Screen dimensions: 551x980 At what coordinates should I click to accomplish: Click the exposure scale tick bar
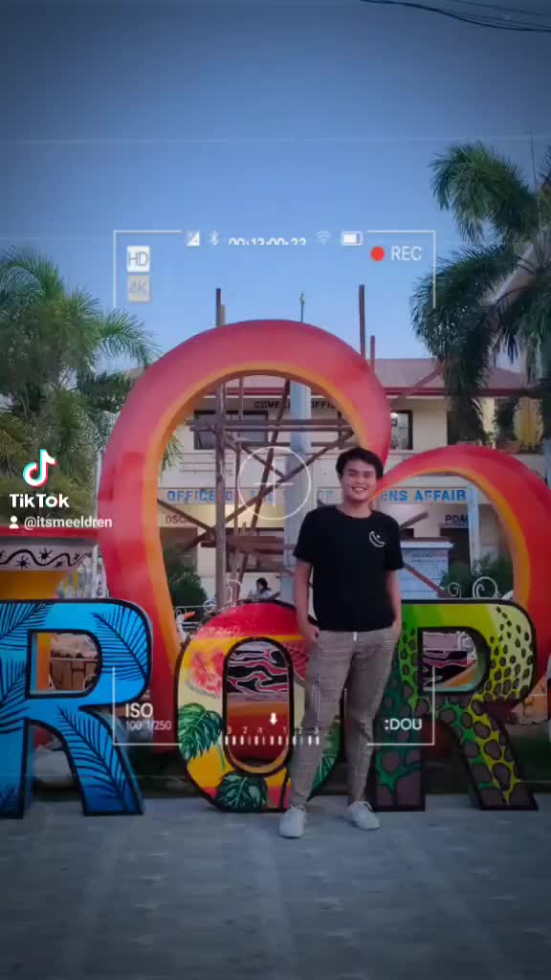(x=272, y=741)
